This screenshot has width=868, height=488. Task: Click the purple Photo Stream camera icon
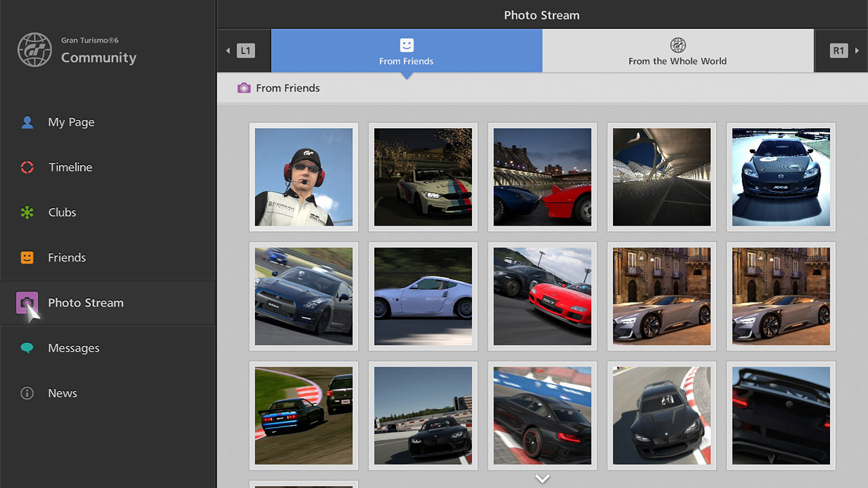[x=27, y=303]
